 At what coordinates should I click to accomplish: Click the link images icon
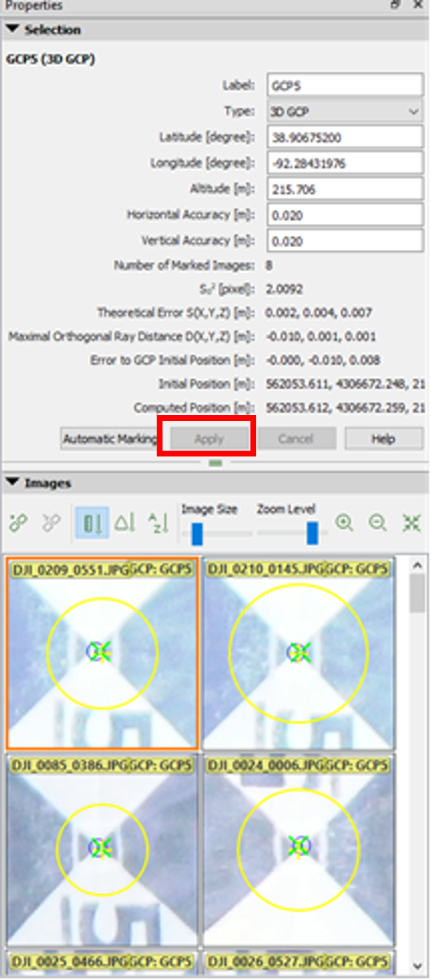coord(19,522)
